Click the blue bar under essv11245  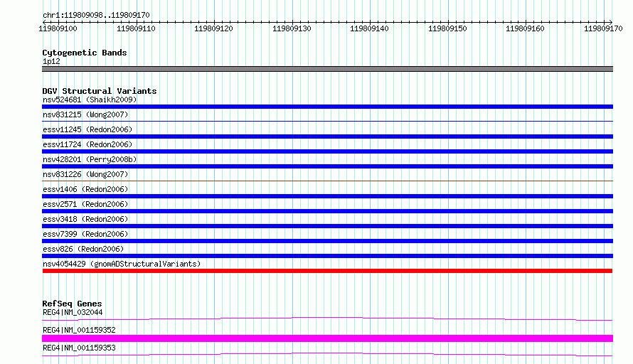(327, 136)
